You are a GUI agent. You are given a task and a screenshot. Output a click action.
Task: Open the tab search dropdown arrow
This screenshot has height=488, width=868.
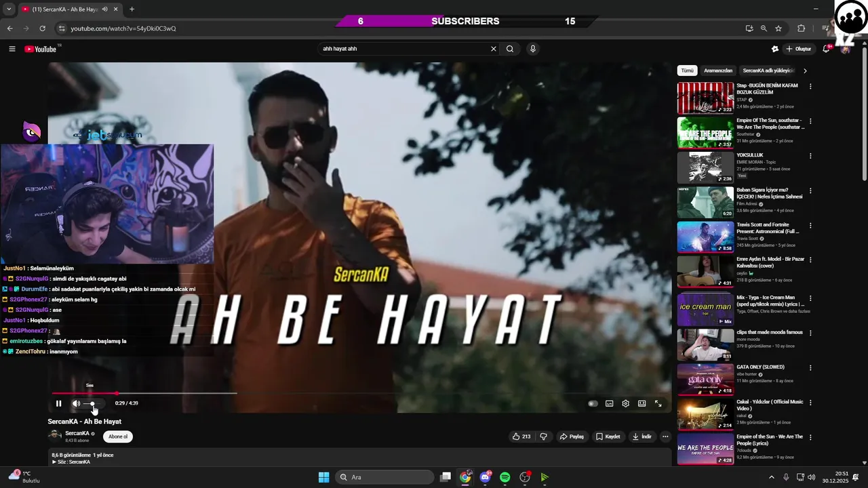point(8,9)
